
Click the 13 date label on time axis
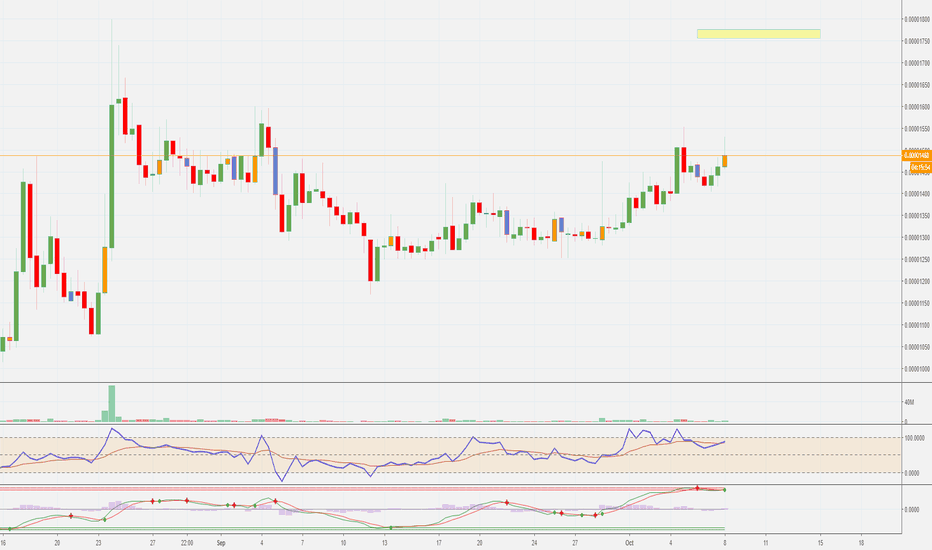click(385, 543)
